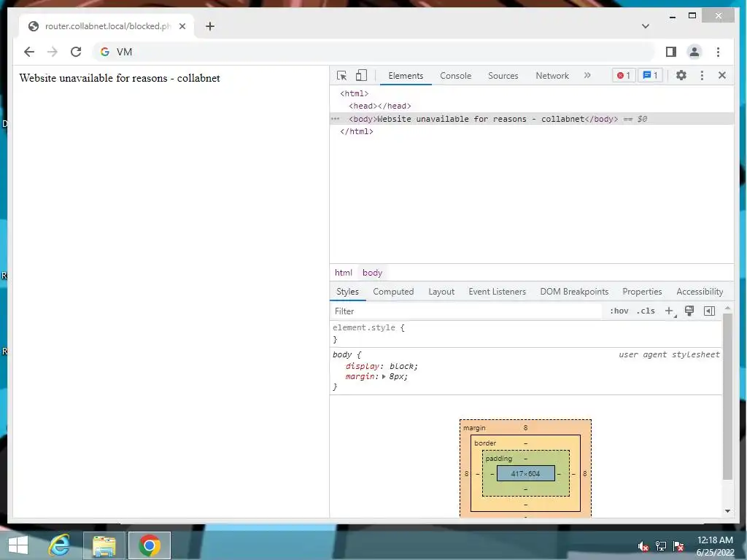Click the Chrome taskbar icon
747x560 pixels.
point(150,545)
